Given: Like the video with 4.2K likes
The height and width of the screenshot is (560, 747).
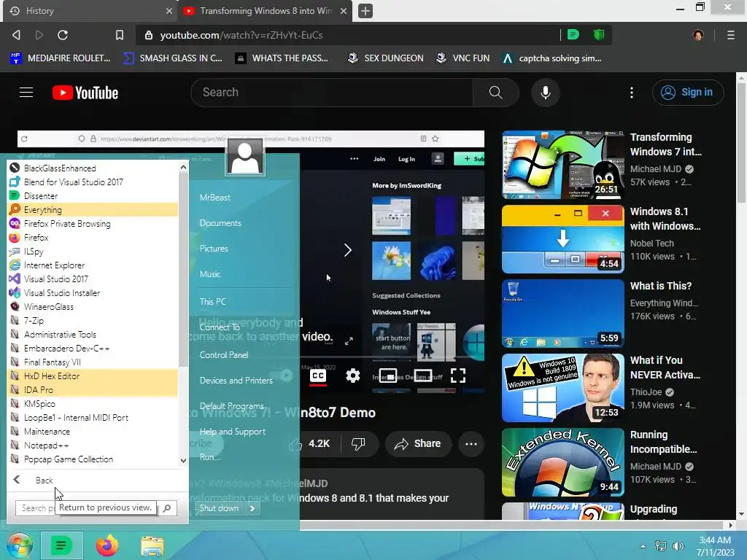Looking at the screenshot, I should [x=309, y=444].
